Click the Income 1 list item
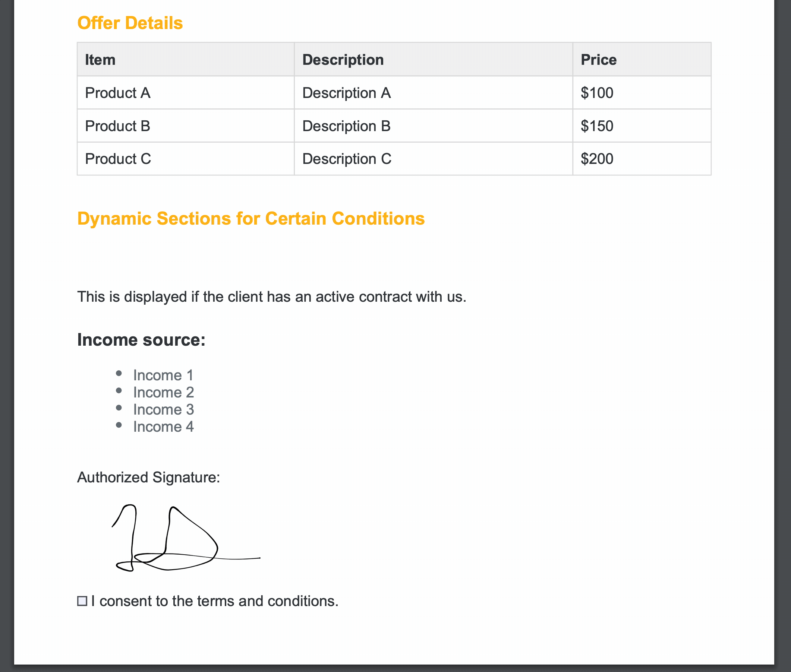This screenshot has width=791, height=672. tap(163, 375)
